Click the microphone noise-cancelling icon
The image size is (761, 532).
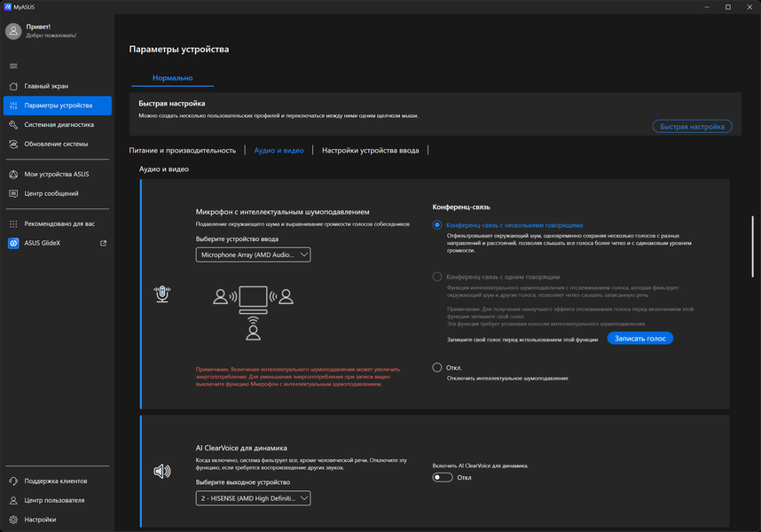click(162, 293)
